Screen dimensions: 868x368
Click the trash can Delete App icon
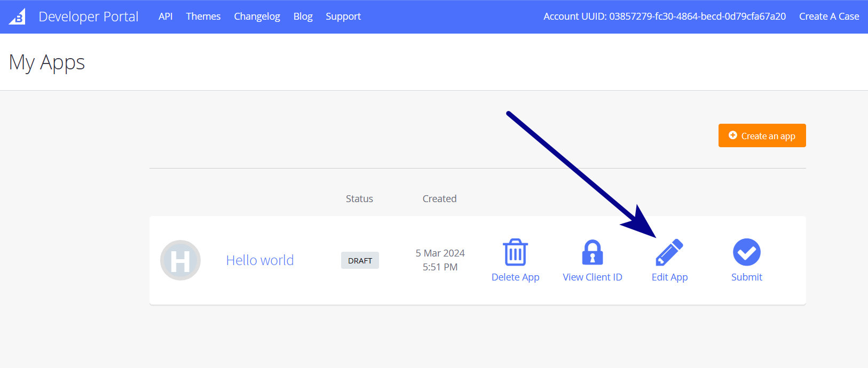(515, 252)
